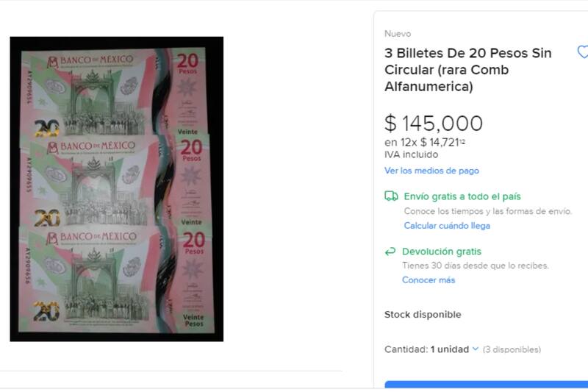Click the free return arrow icon
The height and width of the screenshot is (392, 588).
(x=390, y=252)
